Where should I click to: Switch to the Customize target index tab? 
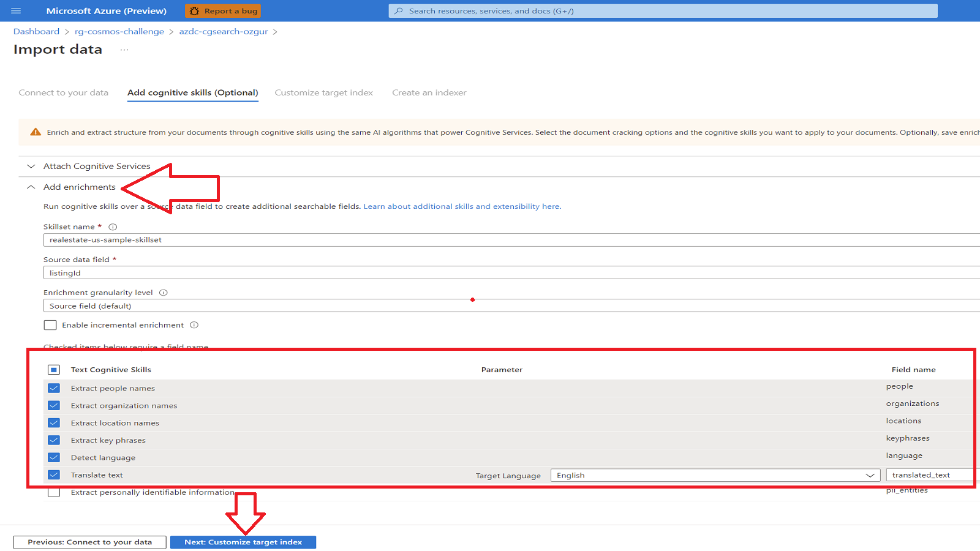324,92
